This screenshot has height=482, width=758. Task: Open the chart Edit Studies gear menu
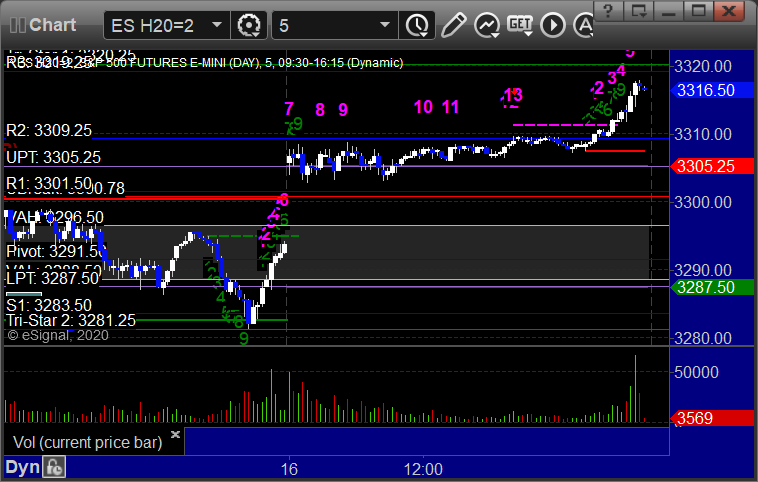pyautogui.click(x=249, y=25)
